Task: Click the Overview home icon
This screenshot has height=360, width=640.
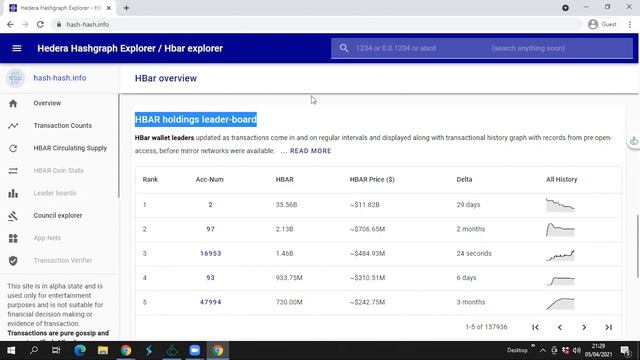Action: pos(13,103)
